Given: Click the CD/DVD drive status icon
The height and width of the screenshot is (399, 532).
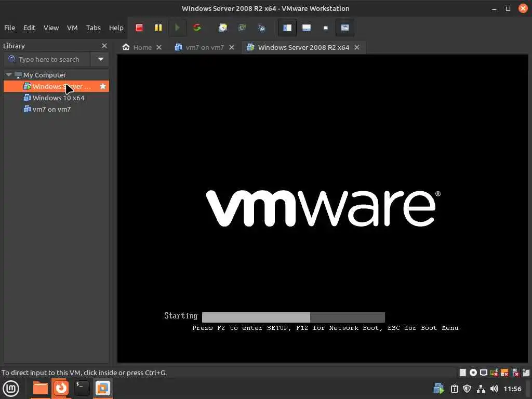Looking at the screenshot, I should pos(473,373).
